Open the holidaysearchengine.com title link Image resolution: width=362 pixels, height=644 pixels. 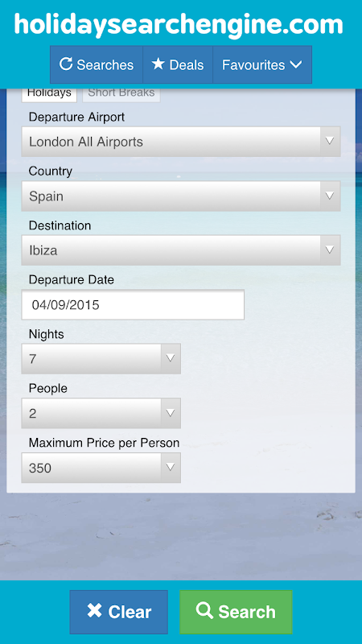tap(179, 24)
